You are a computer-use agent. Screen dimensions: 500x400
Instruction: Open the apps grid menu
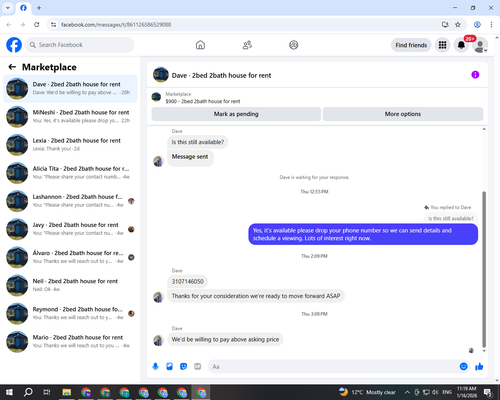click(x=442, y=45)
